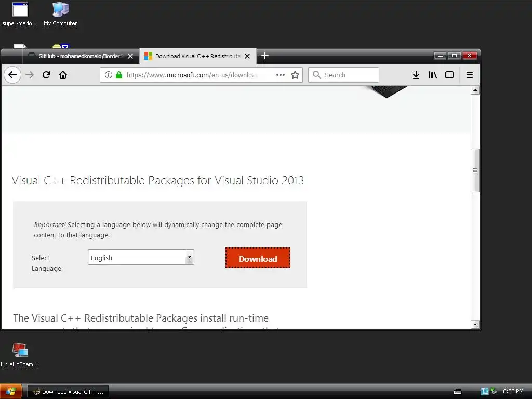Click the language dropdown arrow

click(189, 258)
